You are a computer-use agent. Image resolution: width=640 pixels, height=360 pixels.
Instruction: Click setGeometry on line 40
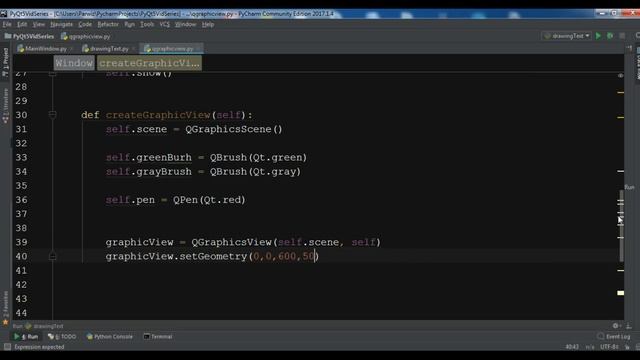click(213, 256)
